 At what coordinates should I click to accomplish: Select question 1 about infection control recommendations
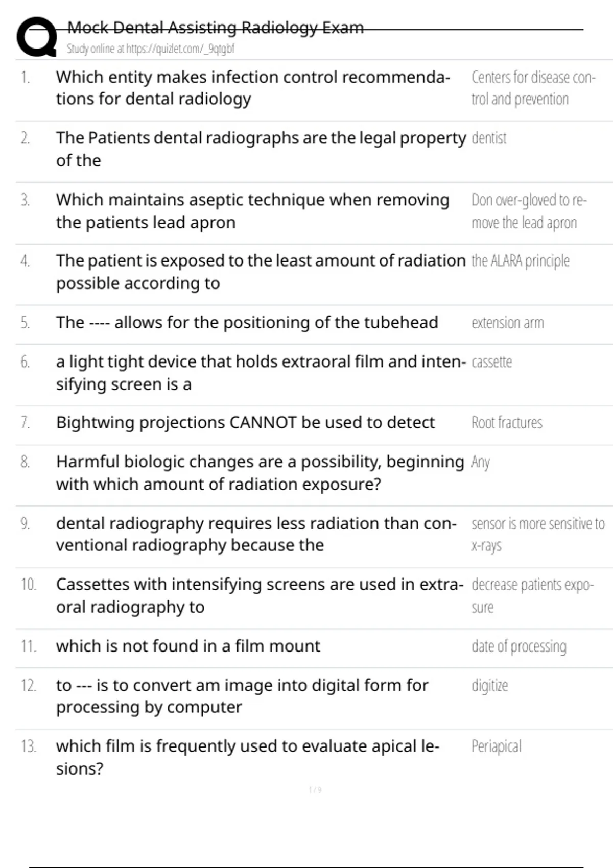pos(253,88)
